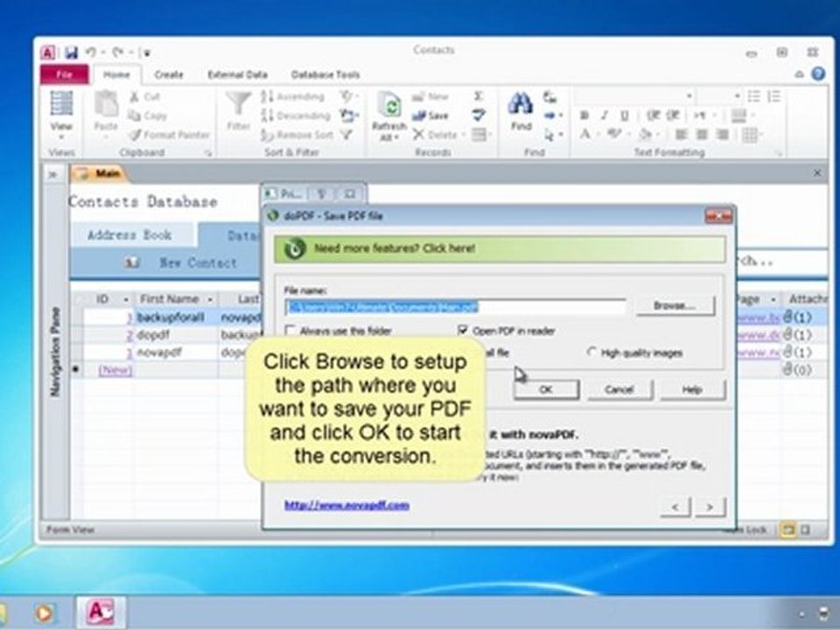This screenshot has width=840, height=630.
Task: Click the (New) record row
Action: (115, 370)
